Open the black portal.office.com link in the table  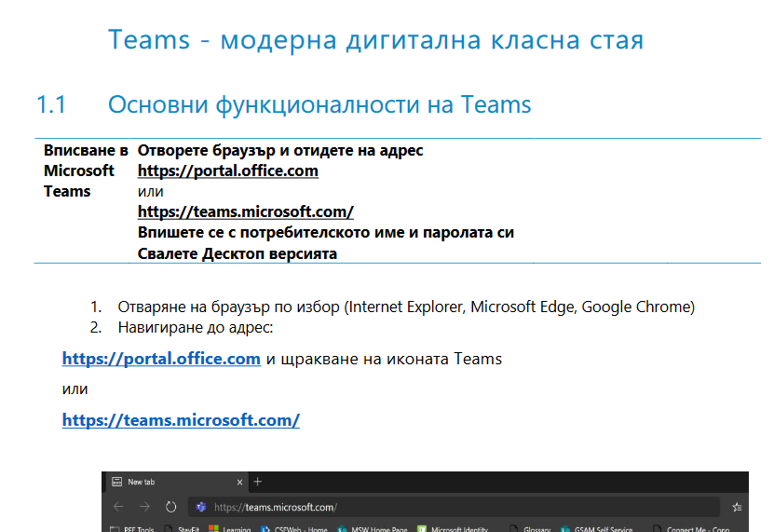point(228,171)
